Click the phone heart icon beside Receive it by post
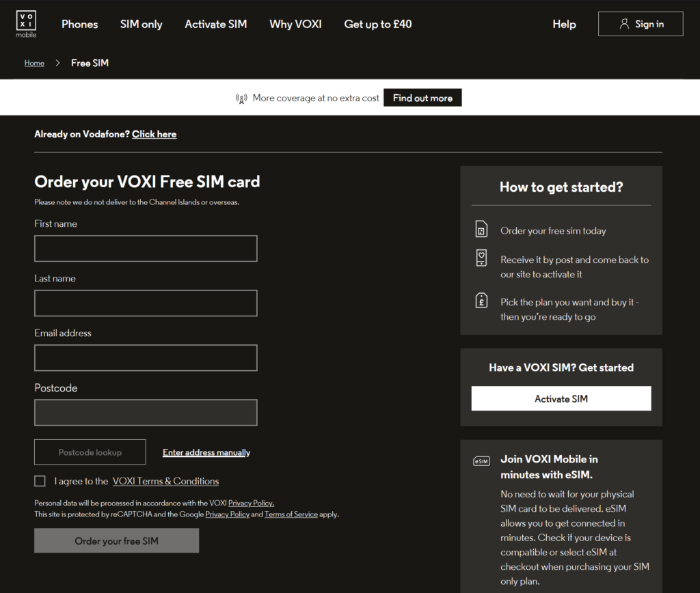Viewport: 700px width, 593px height. tap(481, 258)
